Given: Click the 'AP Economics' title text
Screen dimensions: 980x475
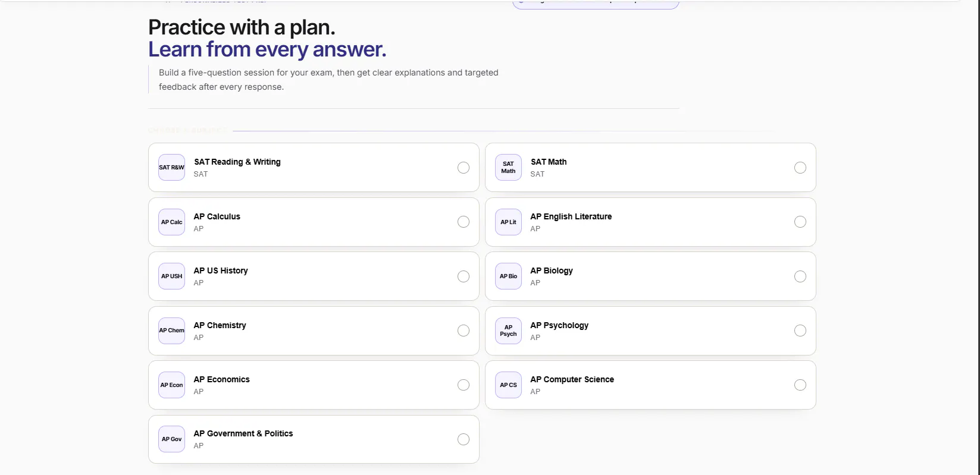Looking at the screenshot, I should point(222,379).
